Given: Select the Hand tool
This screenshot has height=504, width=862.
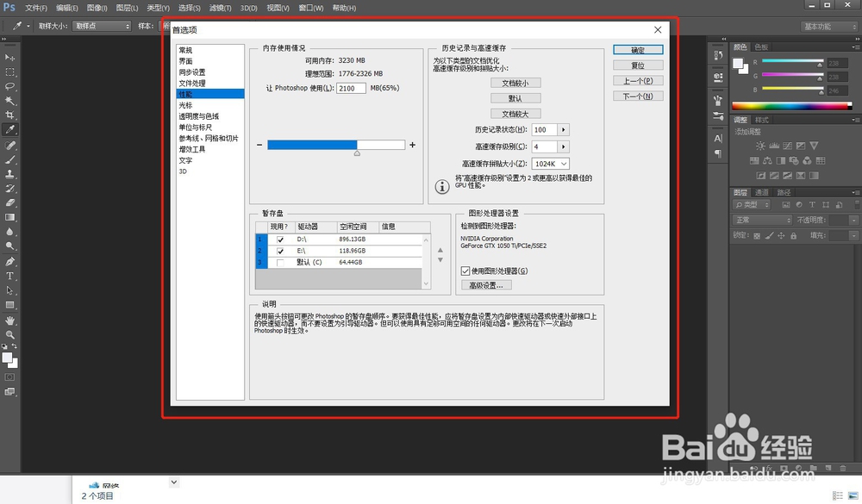Looking at the screenshot, I should tap(9, 320).
